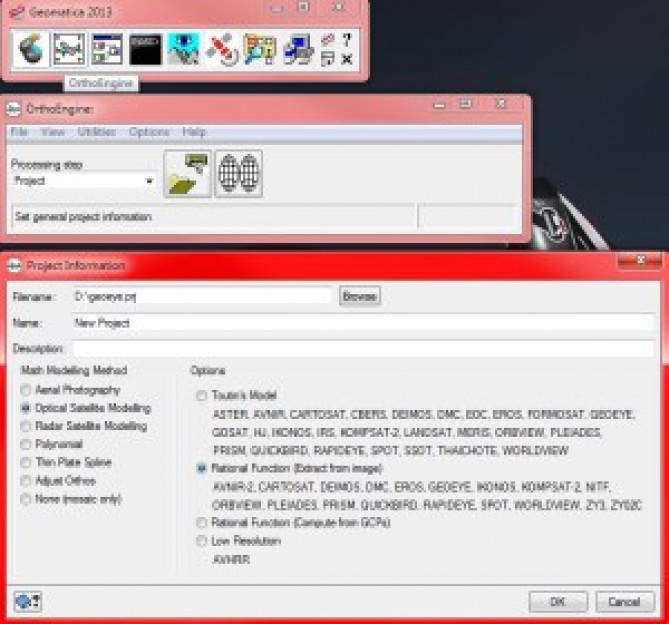Select the Adjust Orthos radio button
Screen dimensions: 669x624
tap(26, 481)
